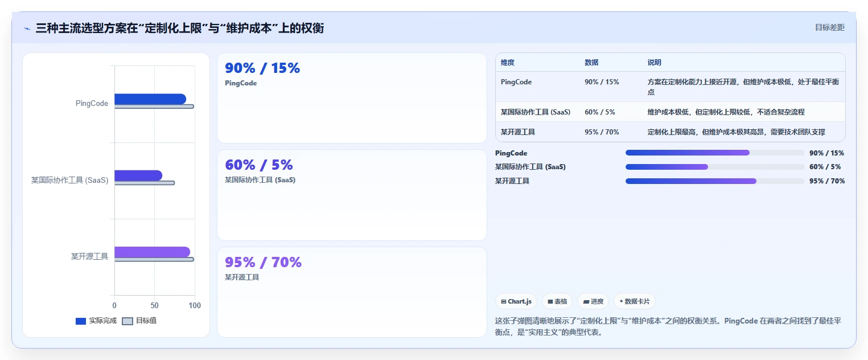Click the PingCode progress bar

click(x=715, y=153)
